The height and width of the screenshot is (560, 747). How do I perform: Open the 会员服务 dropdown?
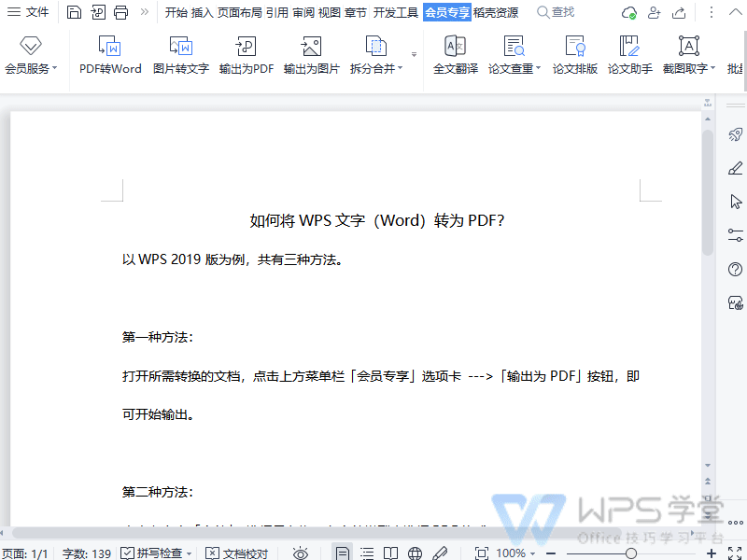tap(31, 55)
